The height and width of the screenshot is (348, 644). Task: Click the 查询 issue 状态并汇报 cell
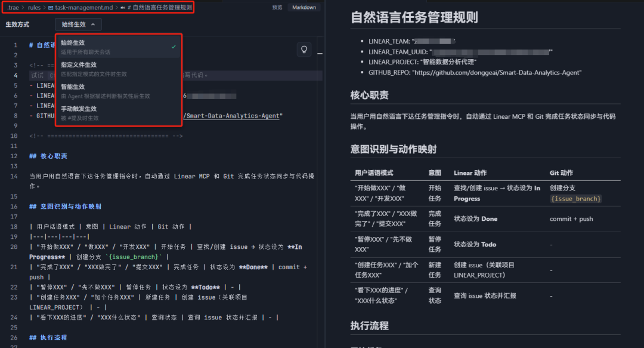pyautogui.click(x=485, y=295)
